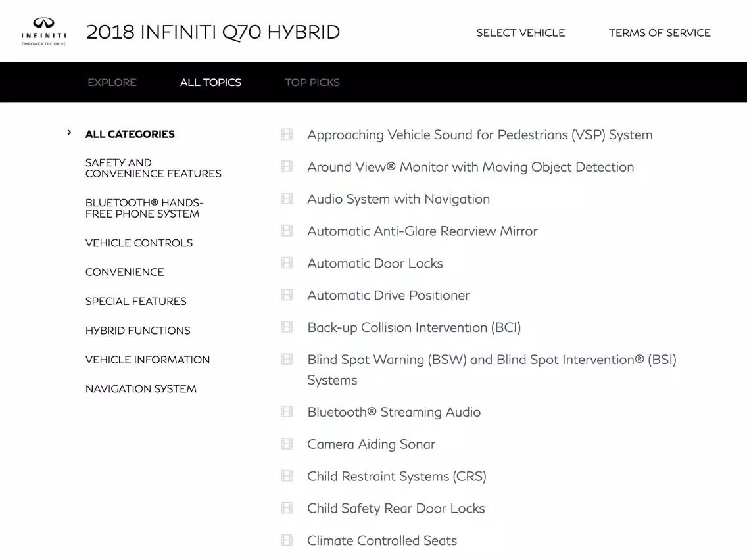
Task: Click video icon beside Child Safety Rear Door Locks
Action: [287, 508]
